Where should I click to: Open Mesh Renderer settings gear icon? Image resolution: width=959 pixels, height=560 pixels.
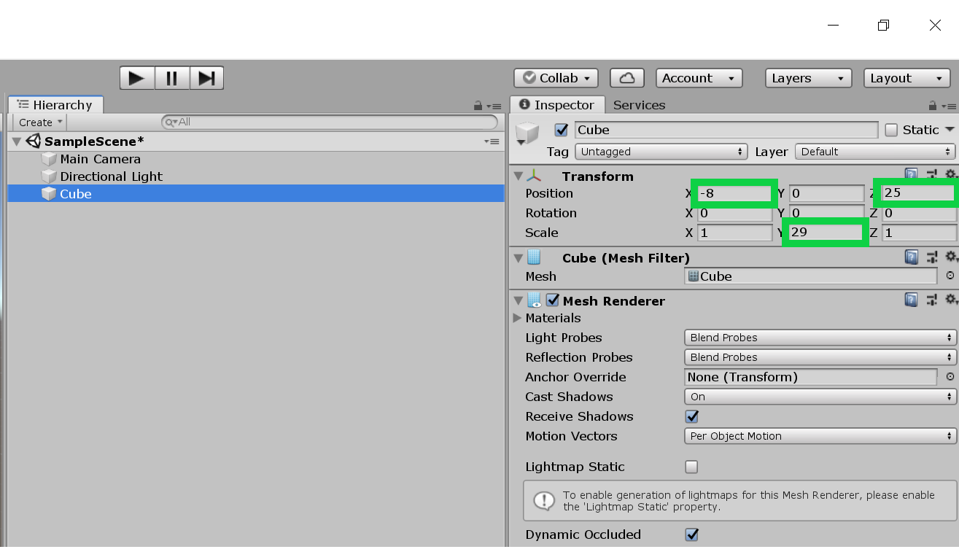coord(950,300)
